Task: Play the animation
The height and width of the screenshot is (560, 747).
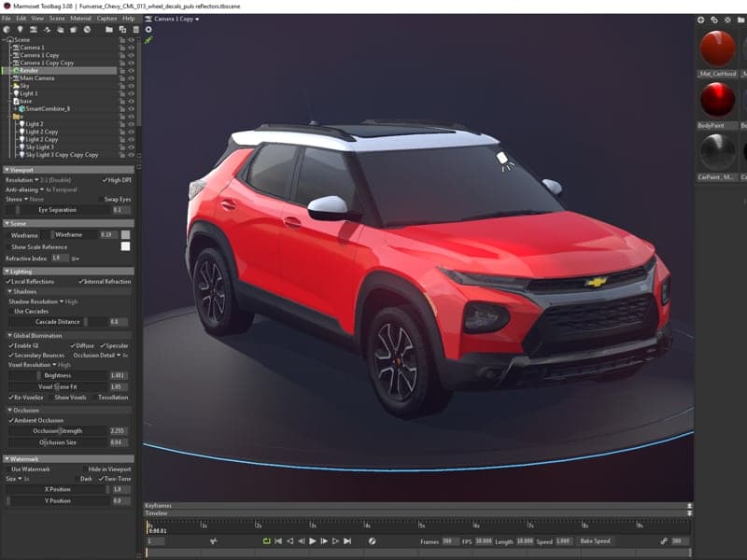Action: (313, 541)
